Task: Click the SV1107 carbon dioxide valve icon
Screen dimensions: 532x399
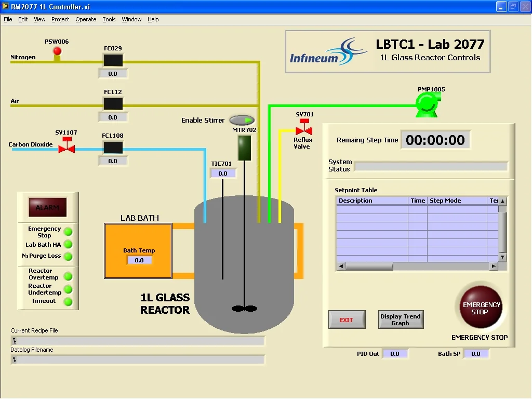Action: point(66,148)
